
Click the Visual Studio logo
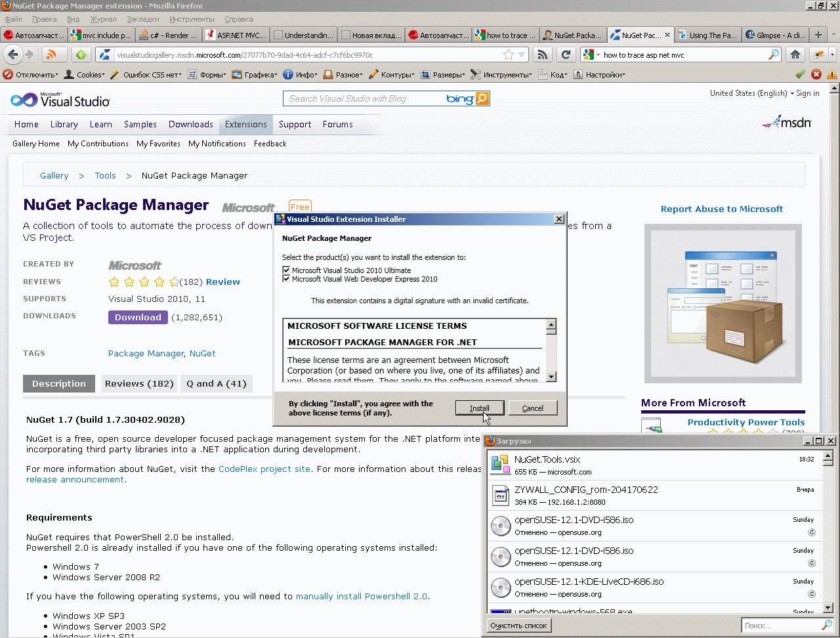pos(60,100)
